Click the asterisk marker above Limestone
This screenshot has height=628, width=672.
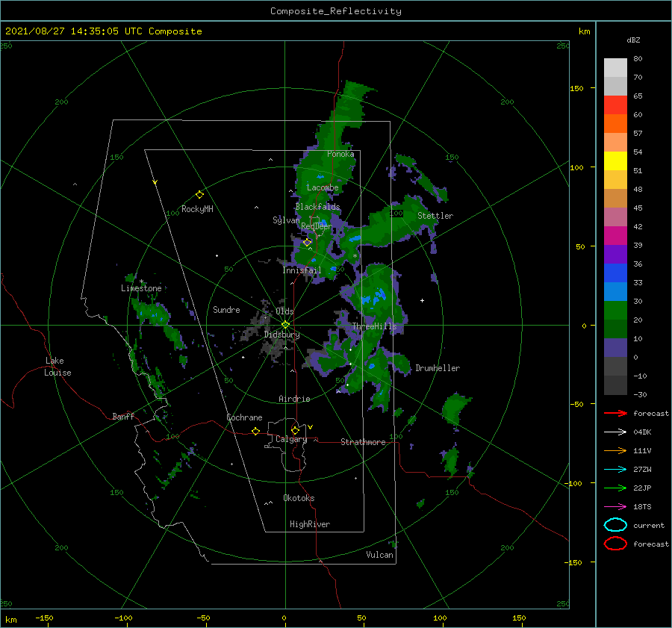point(141,282)
